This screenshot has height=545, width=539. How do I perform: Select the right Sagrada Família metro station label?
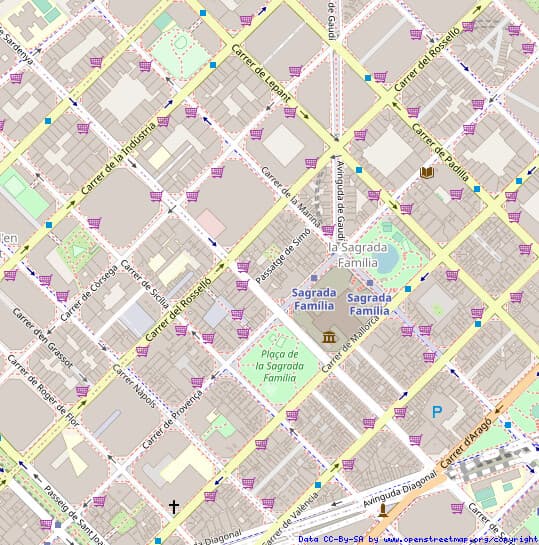(x=369, y=304)
